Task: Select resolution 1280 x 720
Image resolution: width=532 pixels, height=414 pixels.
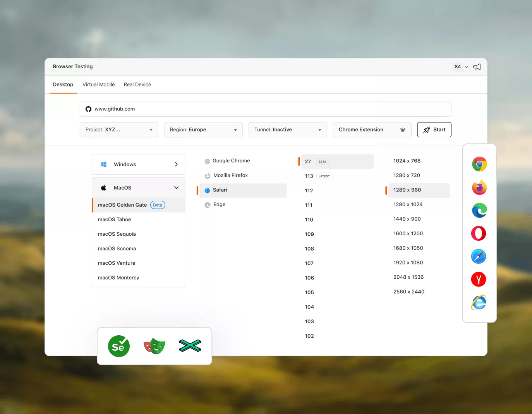Action: point(407,176)
